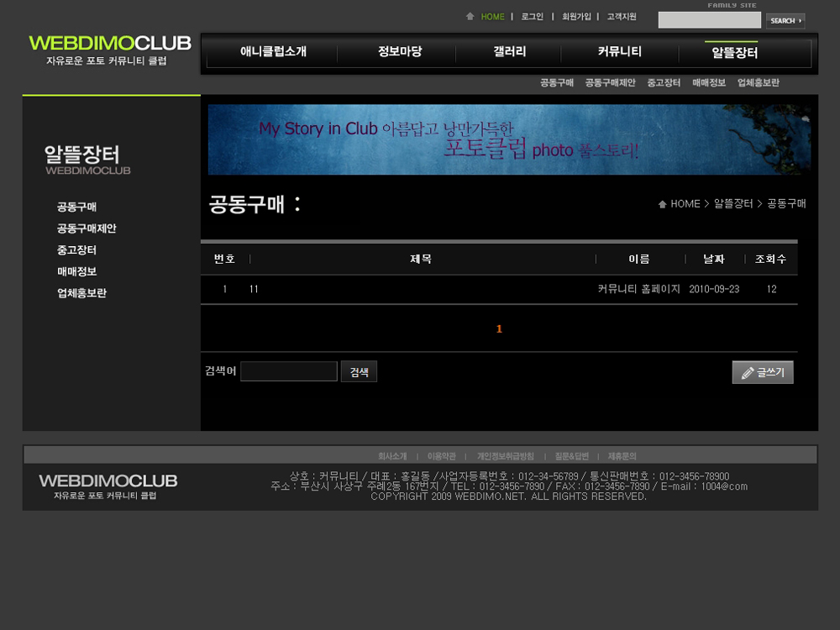Open 정보마당 in main navigation
This screenshot has width=840, height=630.
(x=400, y=52)
